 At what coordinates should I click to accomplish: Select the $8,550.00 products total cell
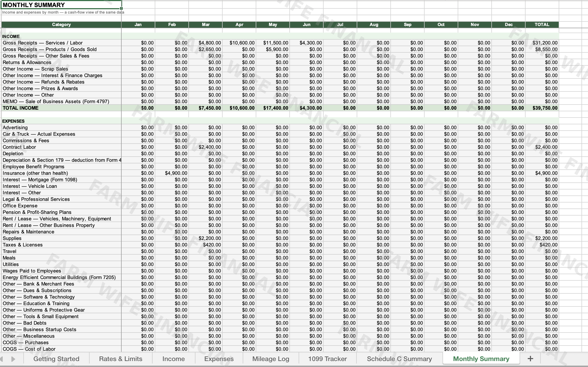[x=542, y=49]
